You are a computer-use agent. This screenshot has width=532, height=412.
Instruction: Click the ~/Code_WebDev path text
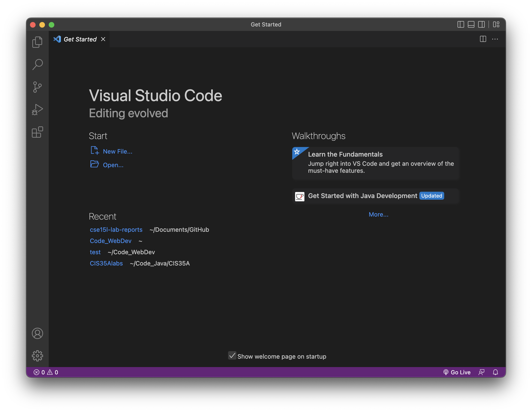[131, 252]
